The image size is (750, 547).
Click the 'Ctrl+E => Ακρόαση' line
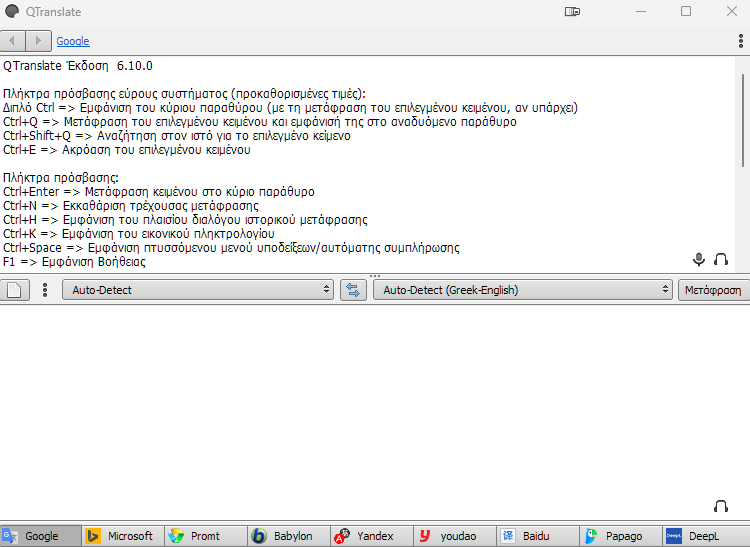127,150
